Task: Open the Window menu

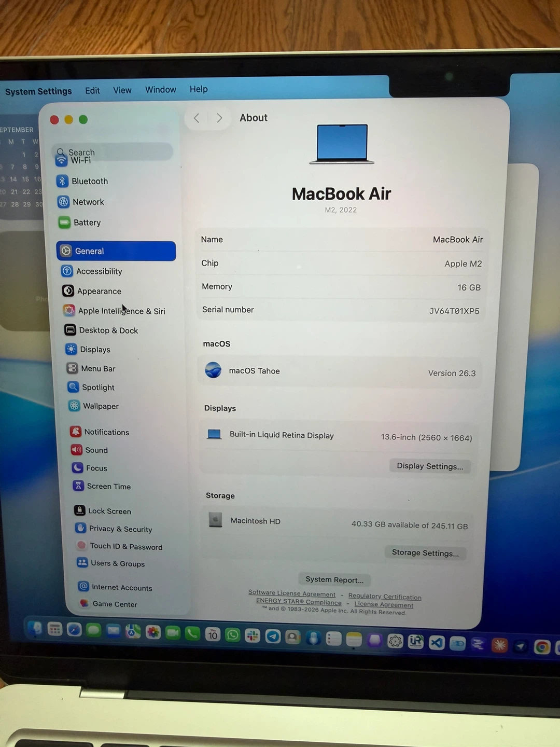Action: (x=161, y=90)
